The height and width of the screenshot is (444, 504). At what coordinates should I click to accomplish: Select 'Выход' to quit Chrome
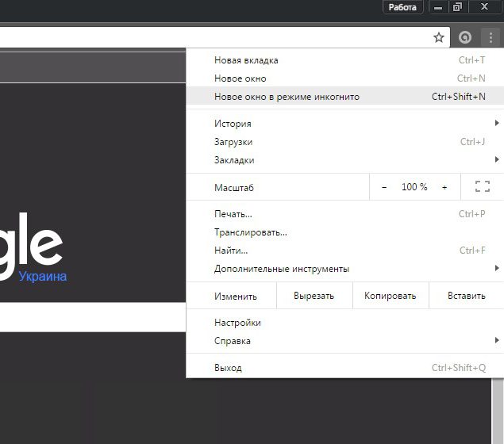click(345, 368)
